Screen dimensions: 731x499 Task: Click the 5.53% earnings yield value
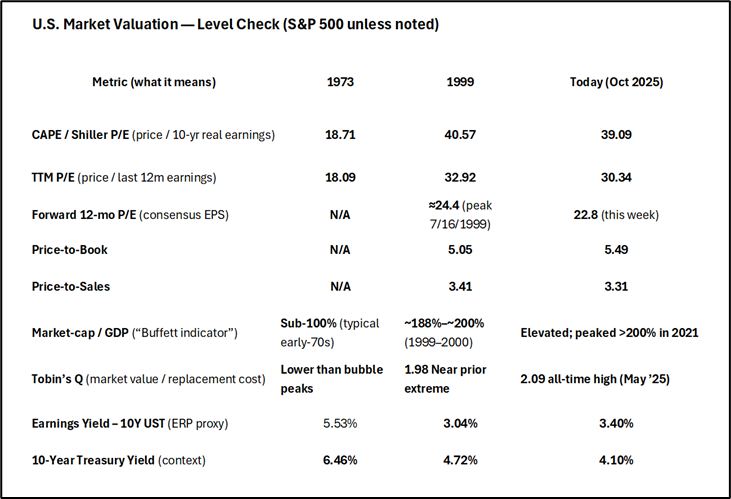click(x=341, y=424)
